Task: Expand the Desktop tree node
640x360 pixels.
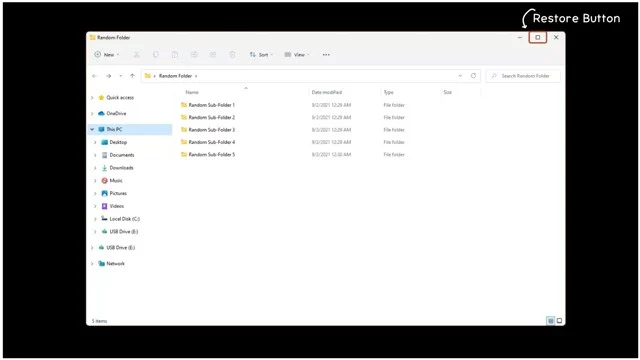Action: point(95,142)
